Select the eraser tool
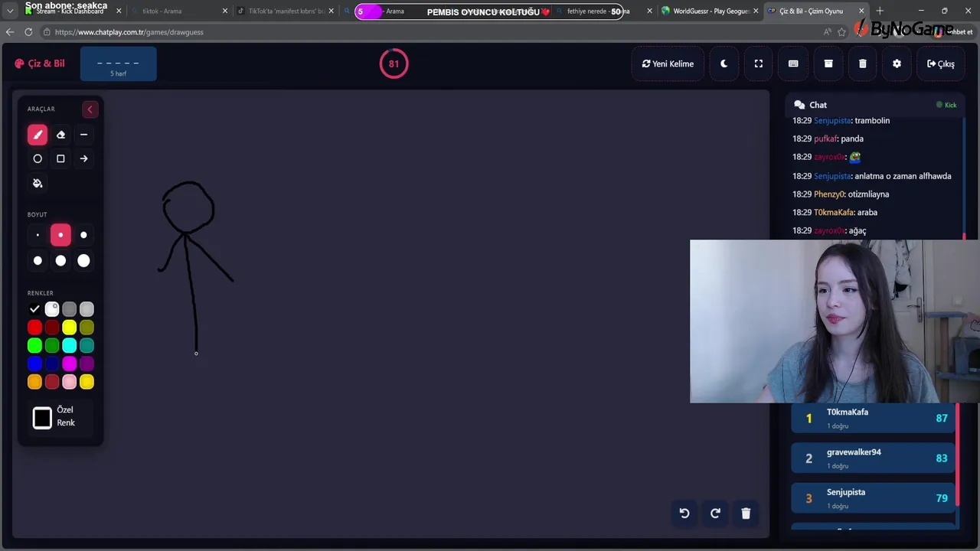 click(60, 135)
